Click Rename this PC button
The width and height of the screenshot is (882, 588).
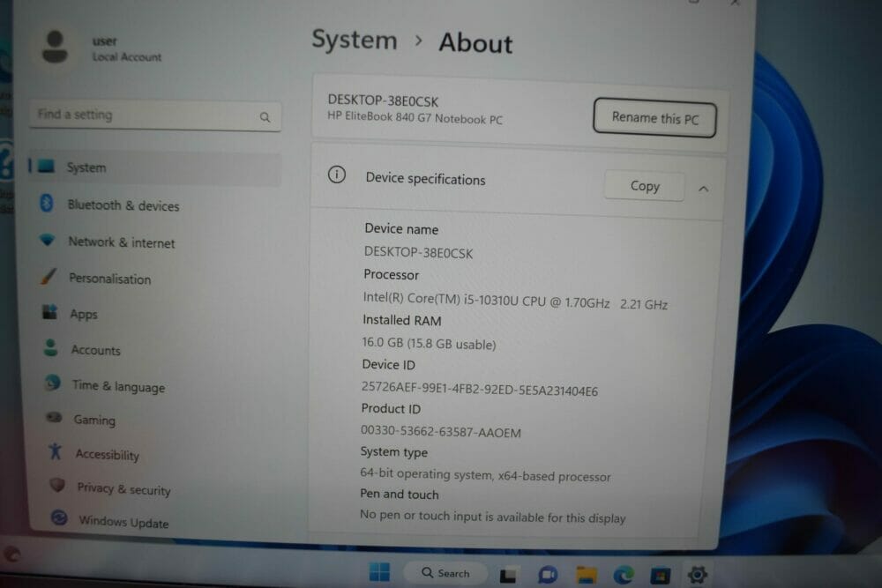(x=654, y=119)
